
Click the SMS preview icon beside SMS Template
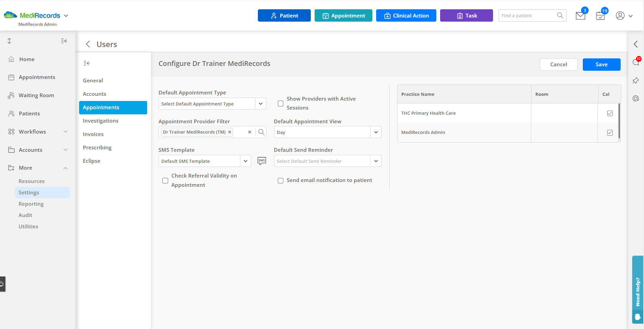(262, 160)
